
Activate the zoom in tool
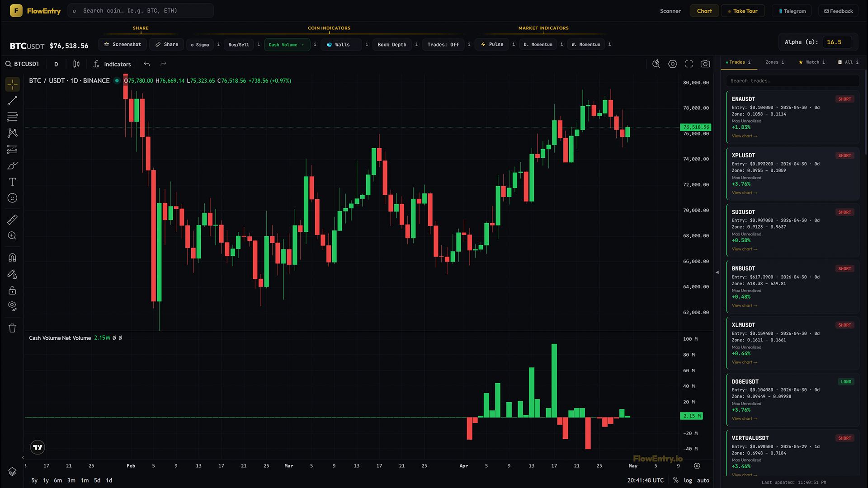[12, 236]
